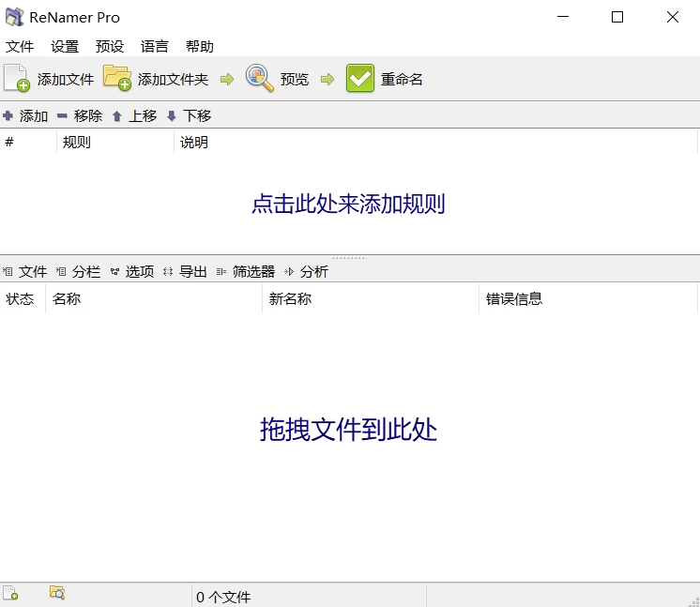Click the 预览 (Preview) magnifier icon
The height and width of the screenshot is (607, 700).
[260, 79]
